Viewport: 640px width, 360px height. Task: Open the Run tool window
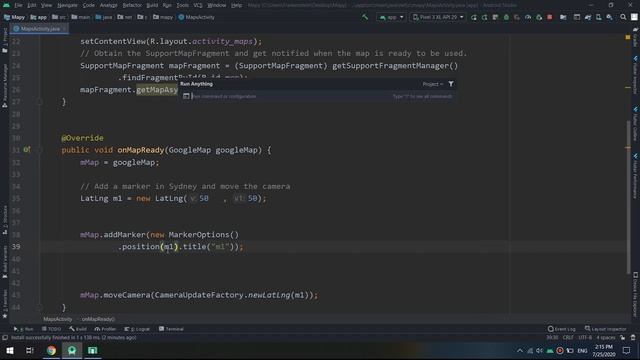pyautogui.click(x=23, y=329)
